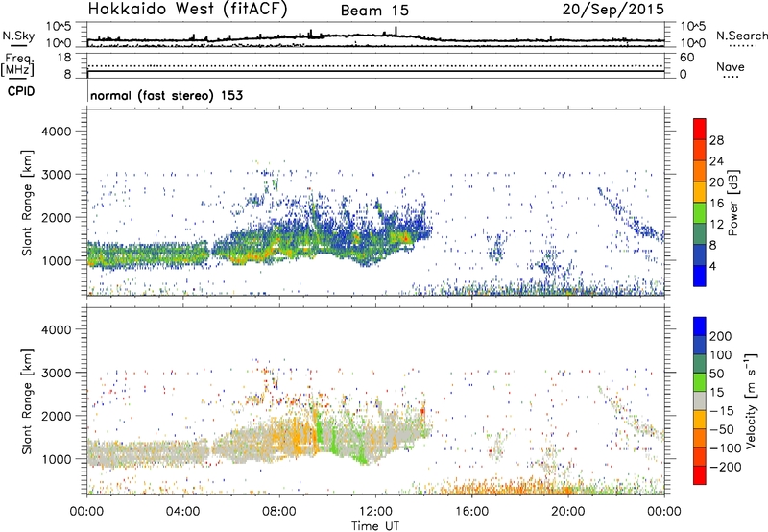Click "60" on the Nave axis
The image size is (768, 532).
pyautogui.click(x=686, y=58)
